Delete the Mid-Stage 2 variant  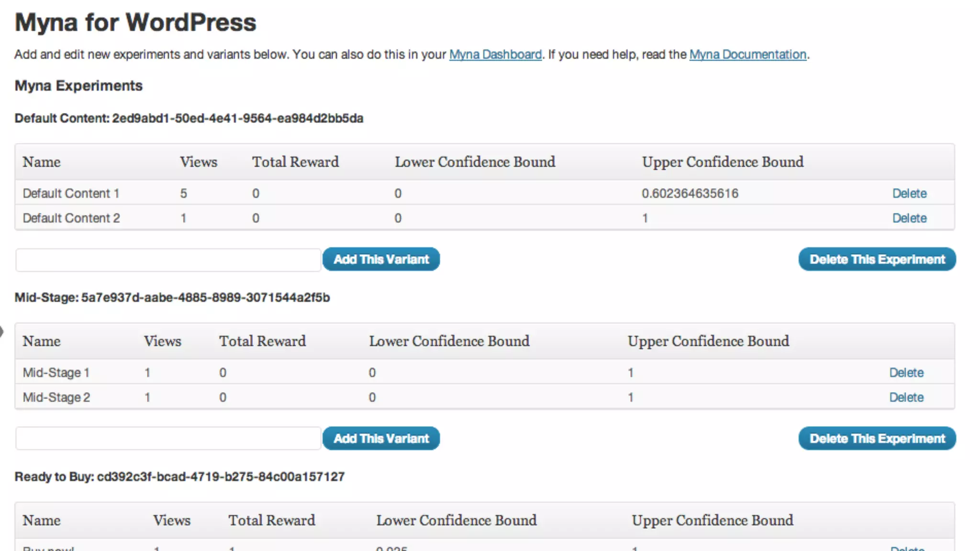click(x=906, y=397)
